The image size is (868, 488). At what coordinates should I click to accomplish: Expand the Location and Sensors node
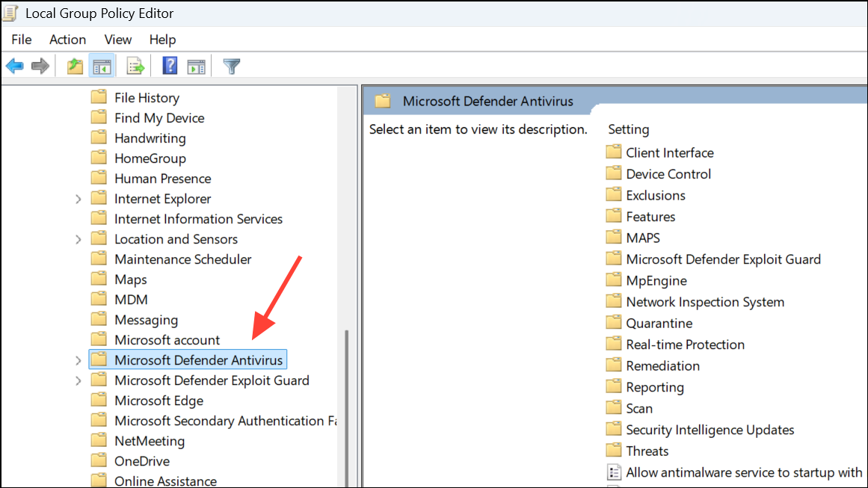coord(79,238)
